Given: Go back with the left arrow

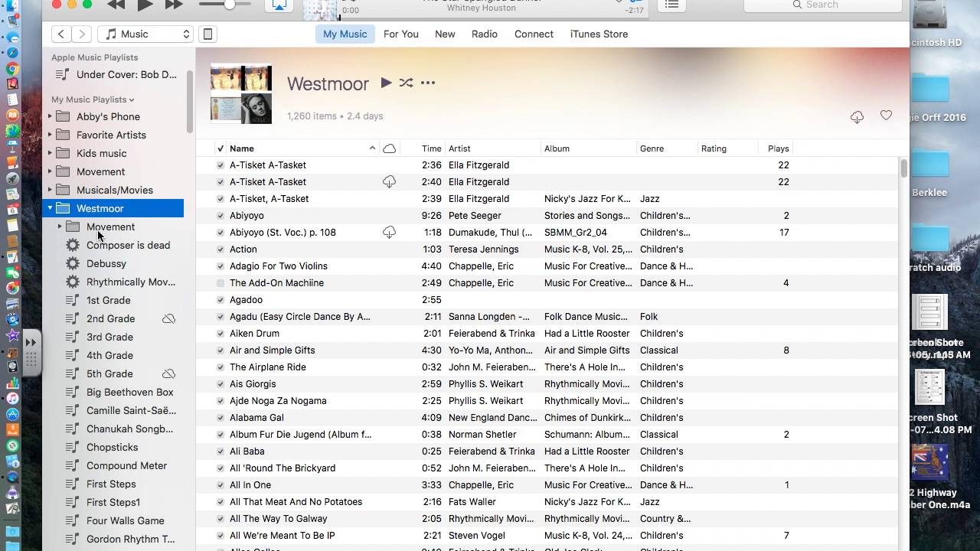Looking at the screenshot, I should 61,34.
